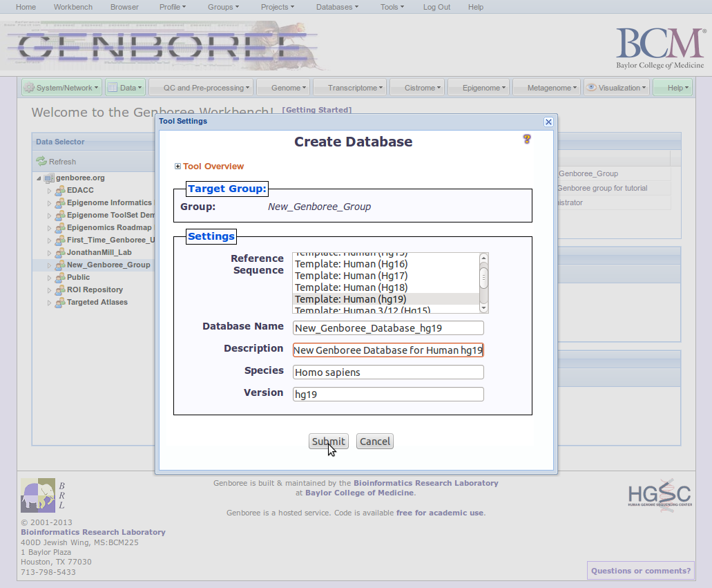The image size is (712, 588).
Task: Click into the Database Name field
Action: pyautogui.click(x=387, y=328)
